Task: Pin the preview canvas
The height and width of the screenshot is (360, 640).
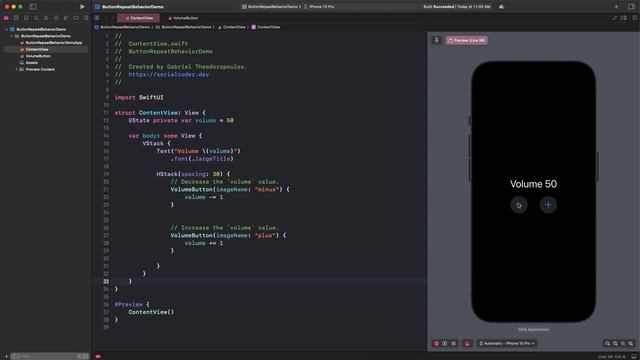Action: (x=436, y=40)
